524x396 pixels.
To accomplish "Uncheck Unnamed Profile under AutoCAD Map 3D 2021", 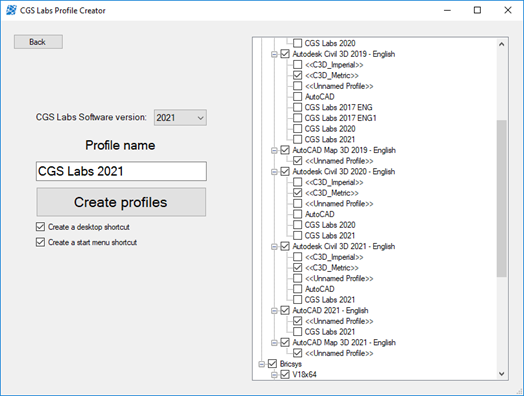I will [297, 353].
